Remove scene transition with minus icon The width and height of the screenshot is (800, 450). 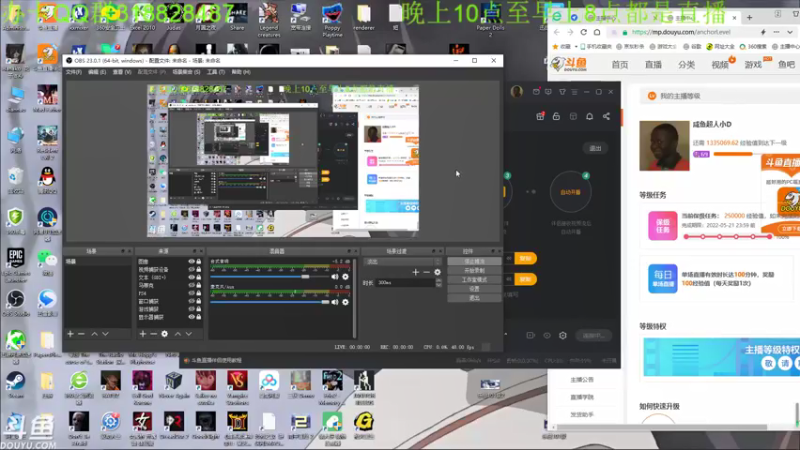[427, 272]
